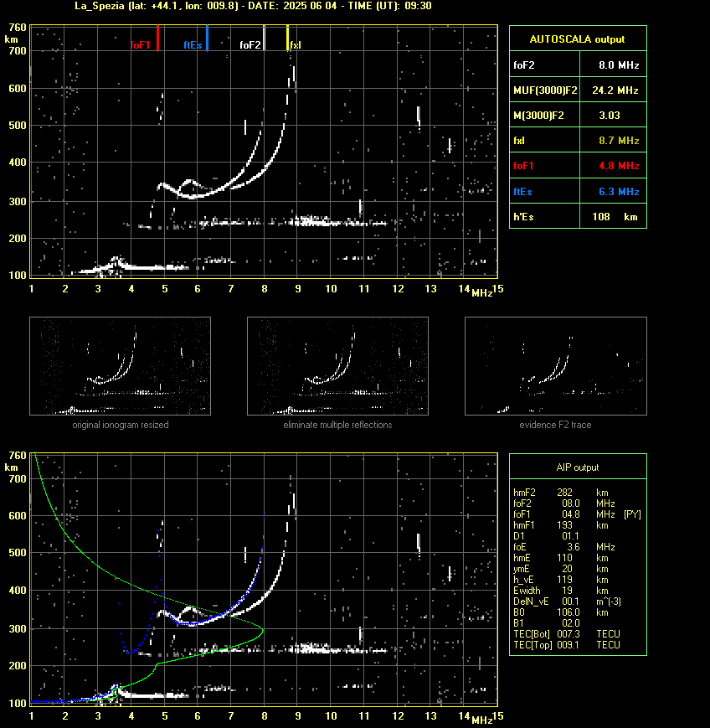Select the foE '3.6' value
This screenshot has height=728, width=710.
click(x=573, y=547)
